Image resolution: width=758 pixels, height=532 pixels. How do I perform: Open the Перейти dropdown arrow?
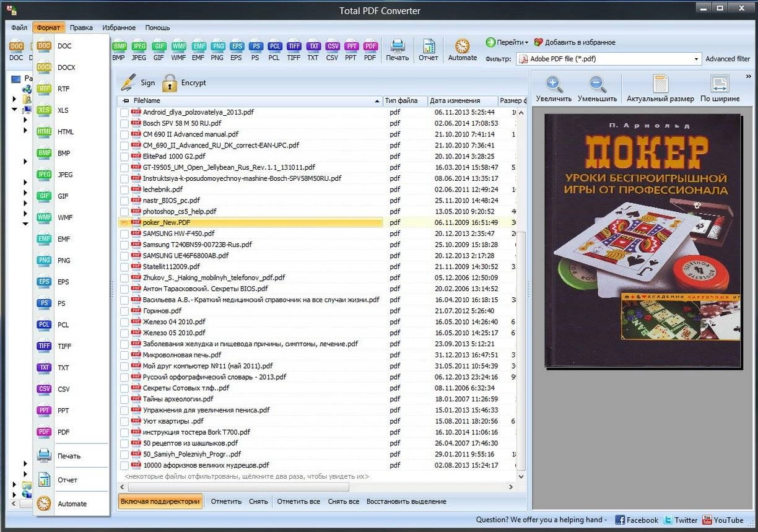point(526,43)
